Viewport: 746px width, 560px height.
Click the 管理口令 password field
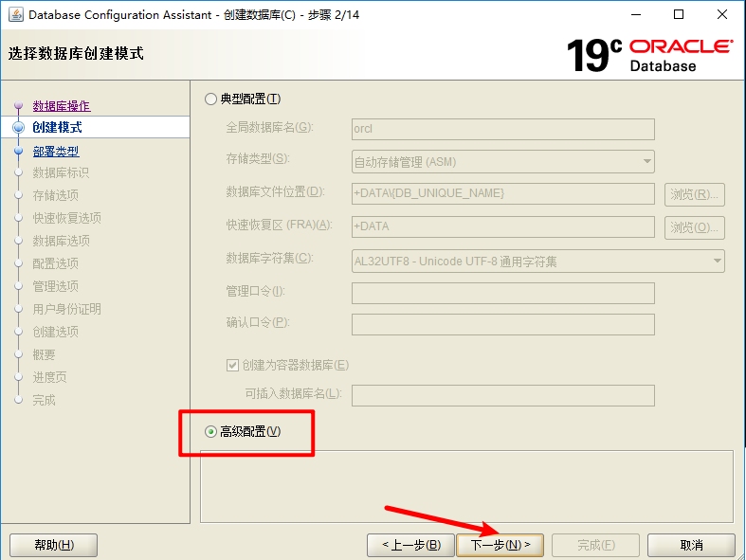[x=502, y=293]
